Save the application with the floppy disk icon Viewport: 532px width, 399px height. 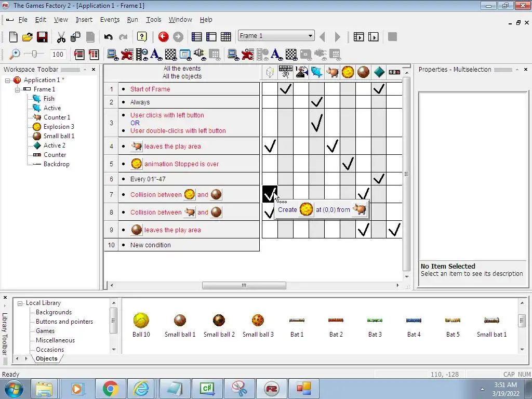coord(42,37)
